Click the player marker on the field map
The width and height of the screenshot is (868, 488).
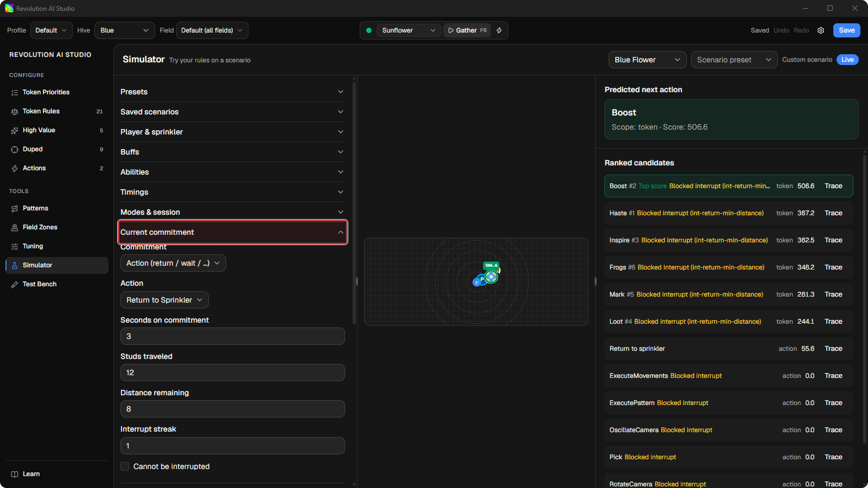coord(481,280)
